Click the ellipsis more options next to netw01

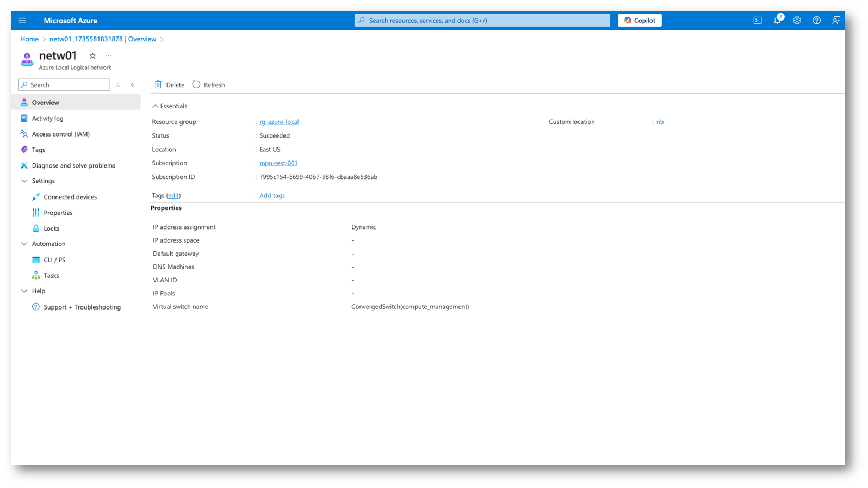[x=108, y=56]
